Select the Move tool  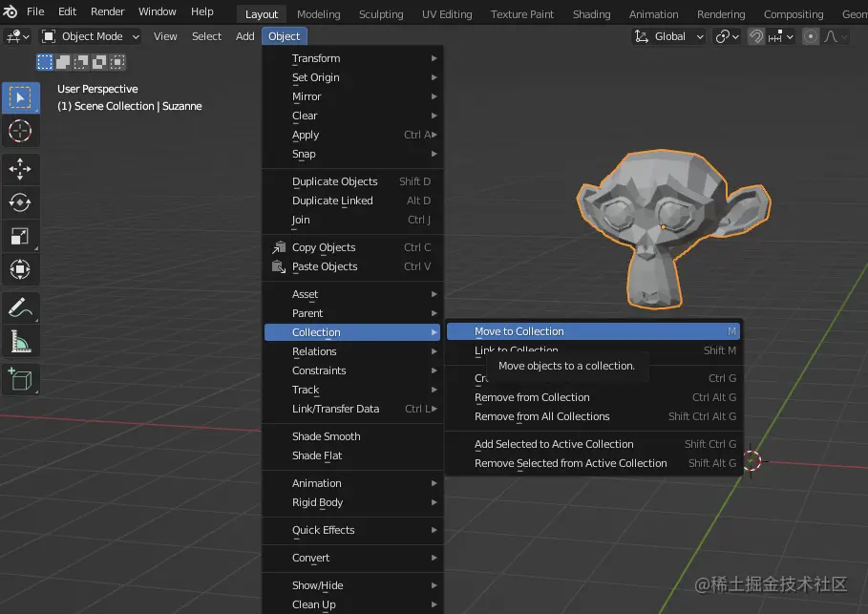[20, 169]
